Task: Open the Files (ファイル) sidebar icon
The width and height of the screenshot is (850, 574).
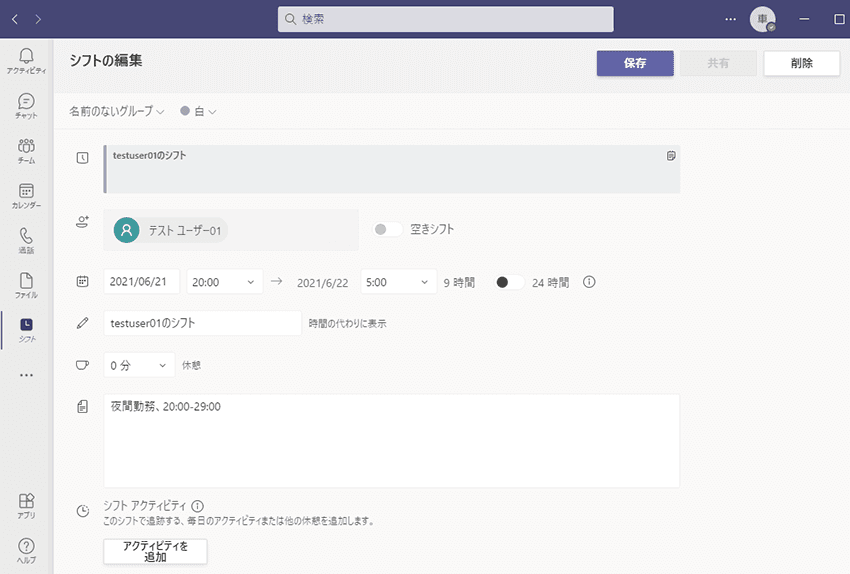Action: tap(26, 286)
